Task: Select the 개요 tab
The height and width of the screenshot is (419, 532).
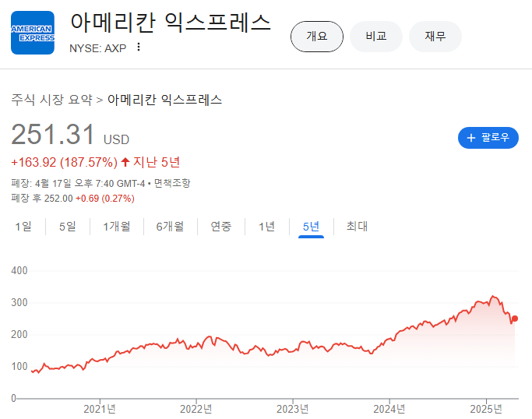Action: (x=317, y=37)
